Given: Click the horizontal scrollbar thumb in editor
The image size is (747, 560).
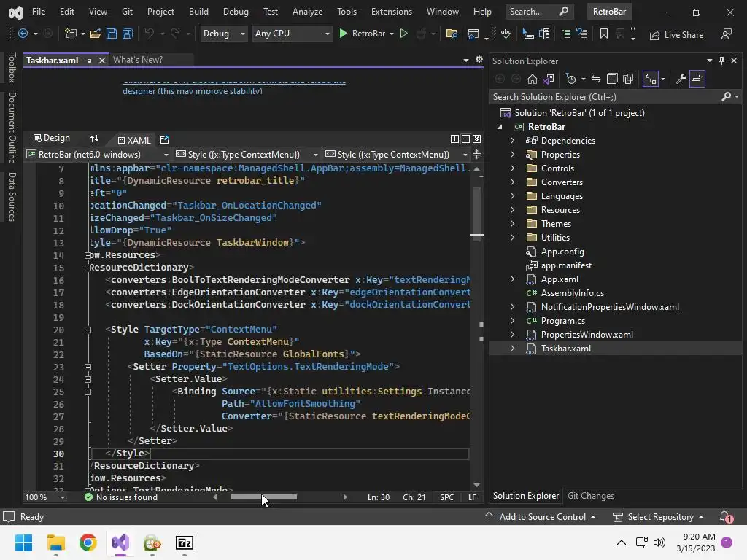Looking at the screenshot, I should tap(263, 497).
